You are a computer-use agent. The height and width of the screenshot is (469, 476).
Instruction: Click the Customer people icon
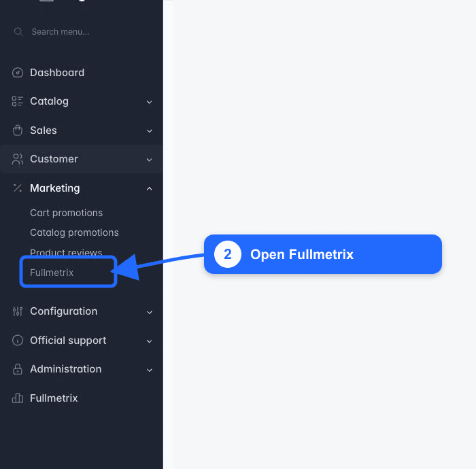point(18,159)
